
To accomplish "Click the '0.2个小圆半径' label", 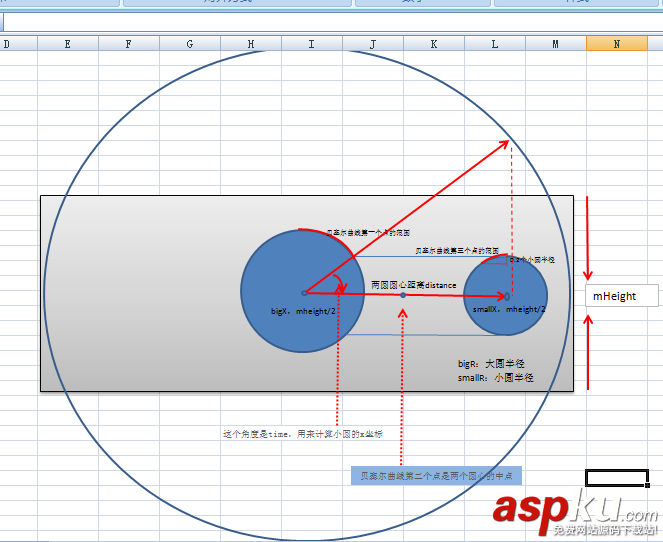I will (x=532, y=260).
